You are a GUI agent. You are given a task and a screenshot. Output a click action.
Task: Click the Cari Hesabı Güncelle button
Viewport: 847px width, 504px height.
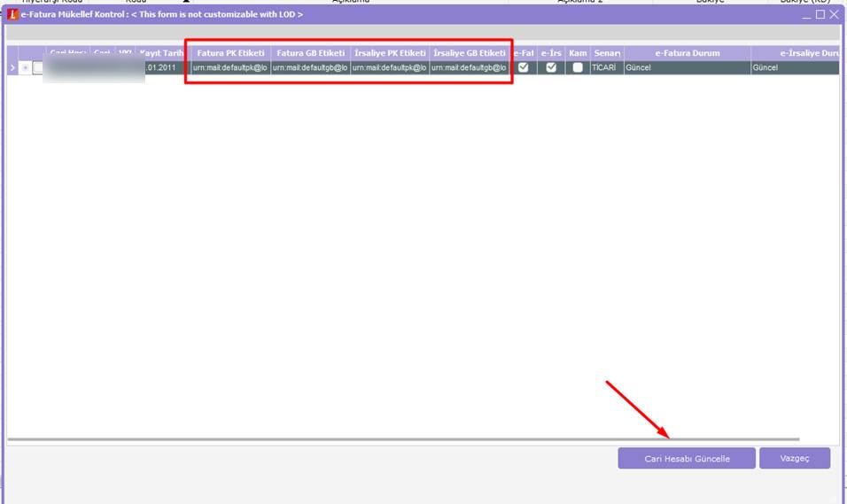pos(687,458)
